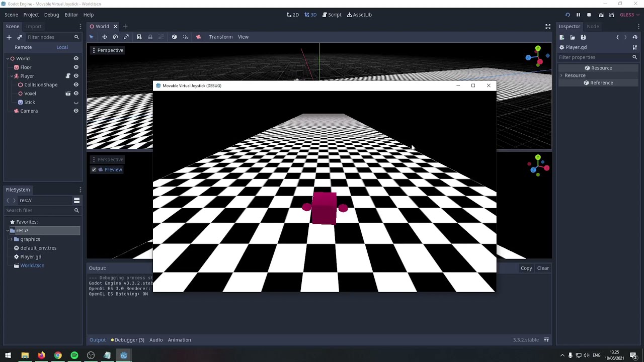Toggle visibility of the Stick node
The image size is (644, 362).
[x=76, y=103]
